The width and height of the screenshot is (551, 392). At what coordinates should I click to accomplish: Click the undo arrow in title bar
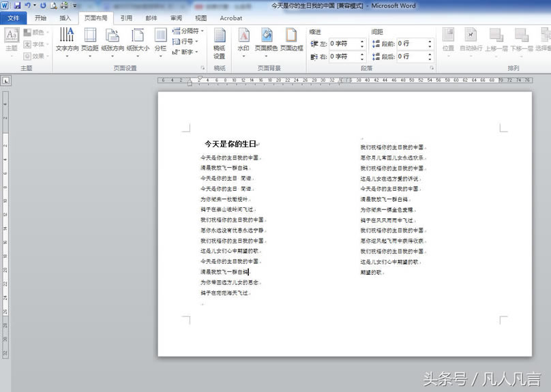coord(27,5)
